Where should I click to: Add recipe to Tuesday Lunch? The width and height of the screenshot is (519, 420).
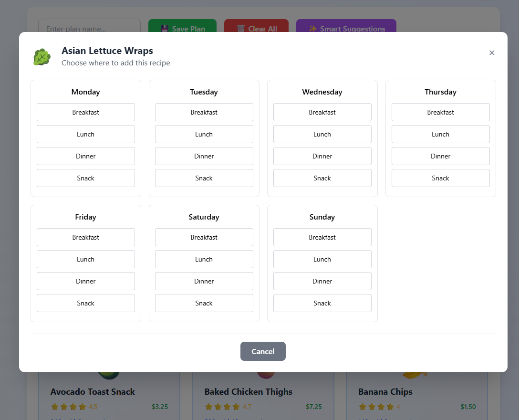pos(204,134)
